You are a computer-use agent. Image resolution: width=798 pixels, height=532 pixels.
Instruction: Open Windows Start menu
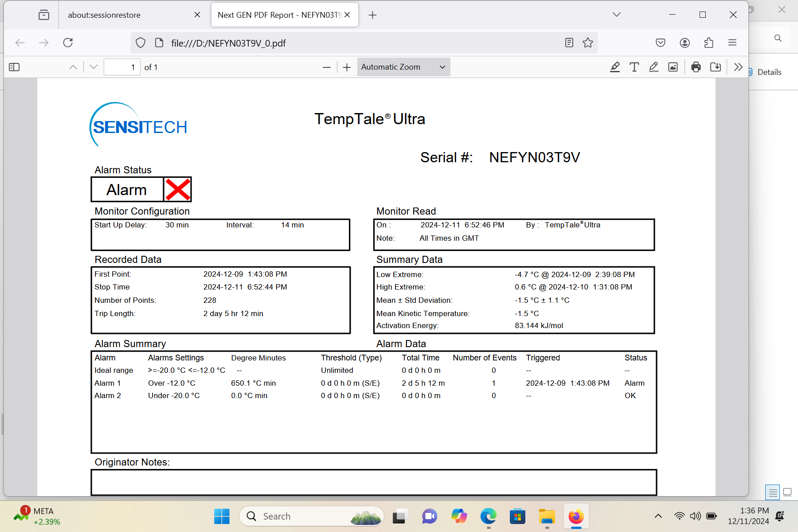click(x=222, y=516)
